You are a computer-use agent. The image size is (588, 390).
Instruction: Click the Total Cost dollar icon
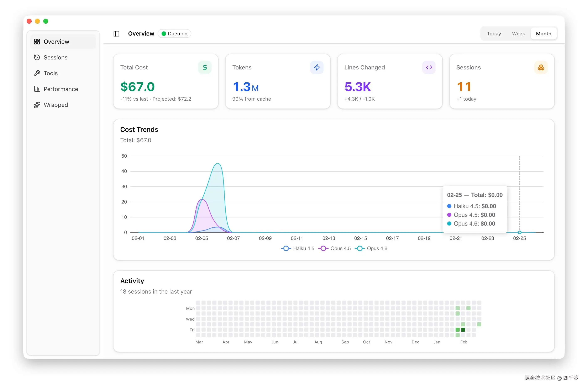coord(205,67)
